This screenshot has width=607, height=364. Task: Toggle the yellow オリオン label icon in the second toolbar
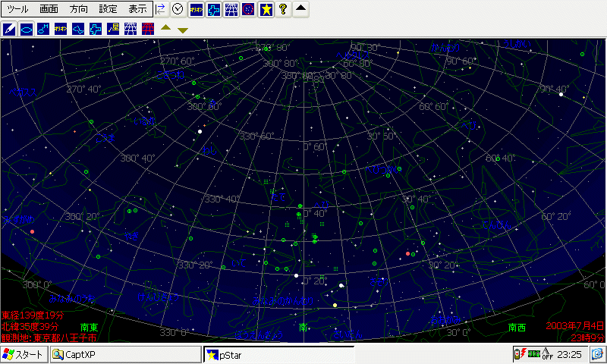(61, 29)
